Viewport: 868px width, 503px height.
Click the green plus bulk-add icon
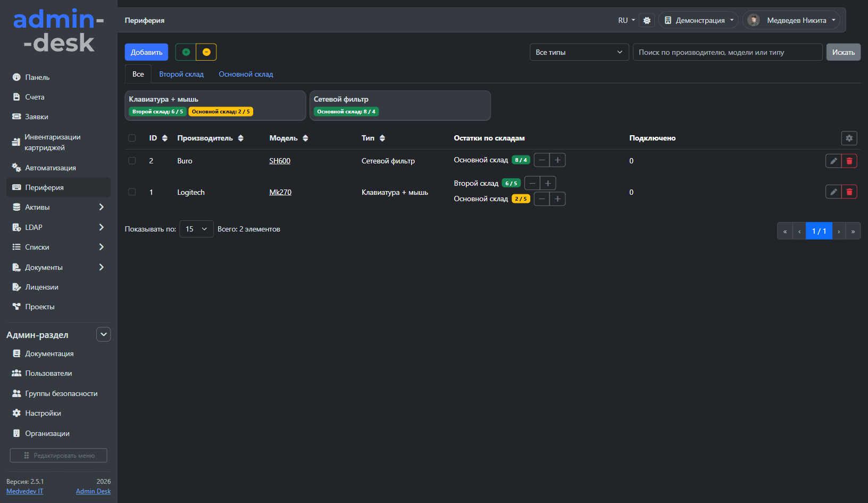tap(186, 52)
